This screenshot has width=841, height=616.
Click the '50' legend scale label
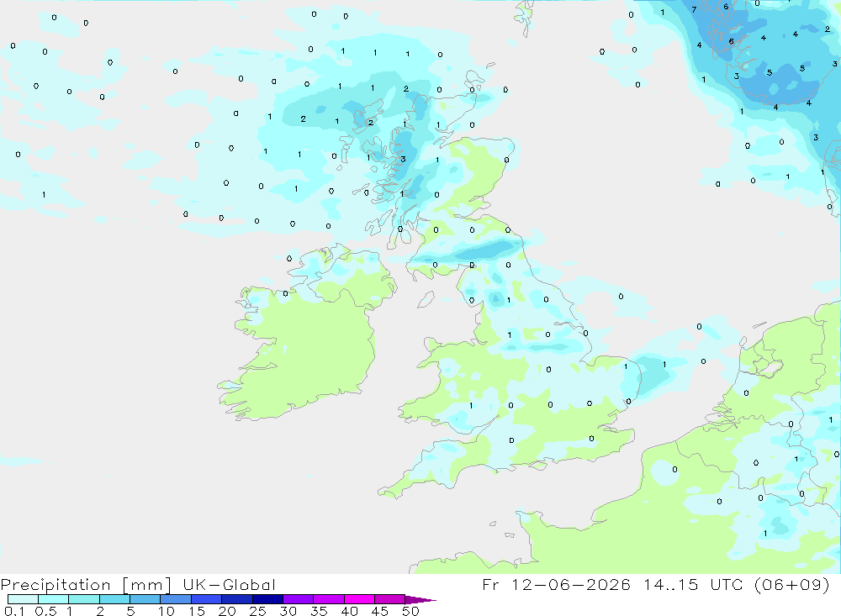pos(410,611)
